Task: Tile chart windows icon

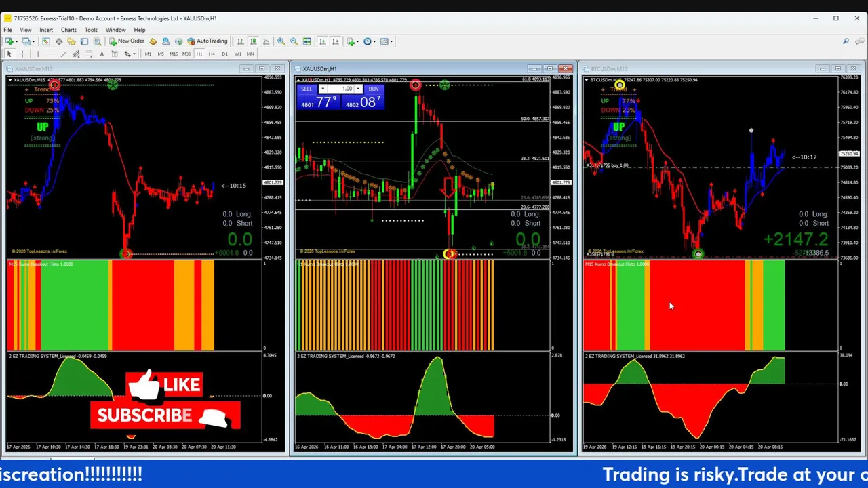Action: (x=307, y=41)
